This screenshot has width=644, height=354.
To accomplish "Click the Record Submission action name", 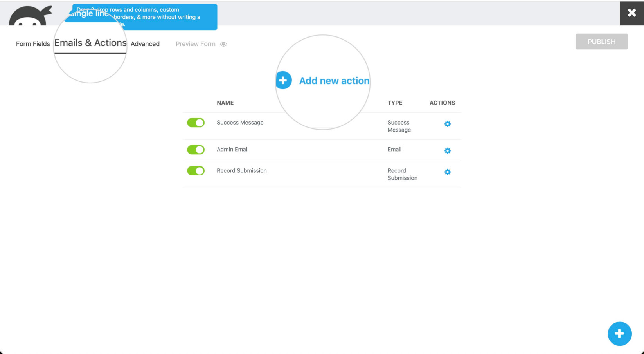I will pyautogui.click(x=242, y=171).
